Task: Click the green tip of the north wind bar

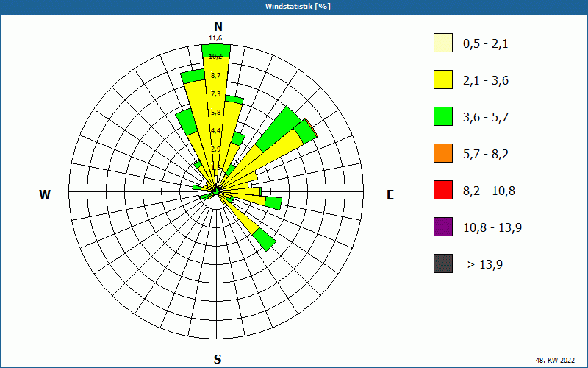Action: pyautogui.click(x=216, y=51)
